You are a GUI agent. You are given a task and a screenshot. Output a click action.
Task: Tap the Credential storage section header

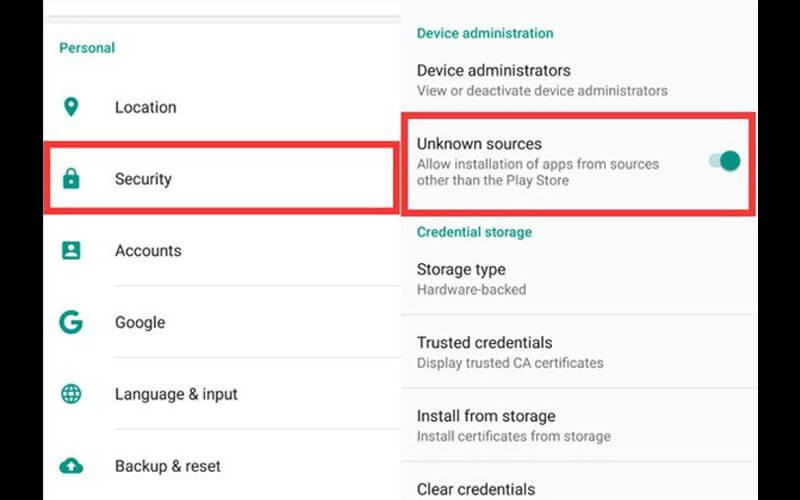[x=474, y=232]
